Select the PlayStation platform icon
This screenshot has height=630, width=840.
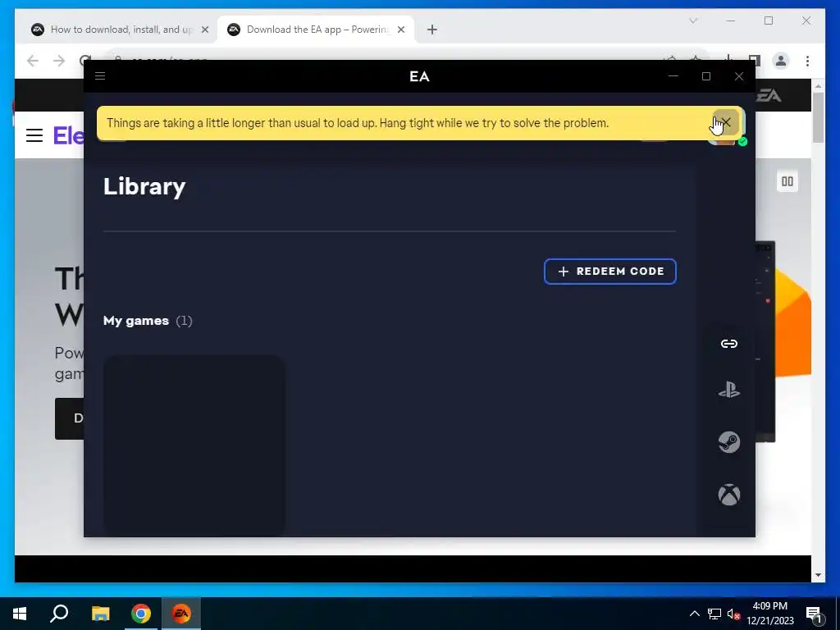[728, 390]
